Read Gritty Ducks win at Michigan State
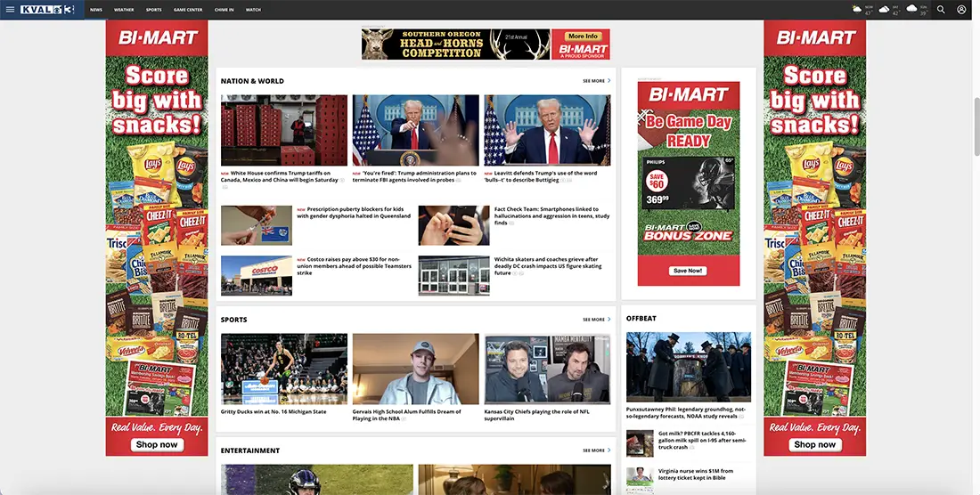 274,412
